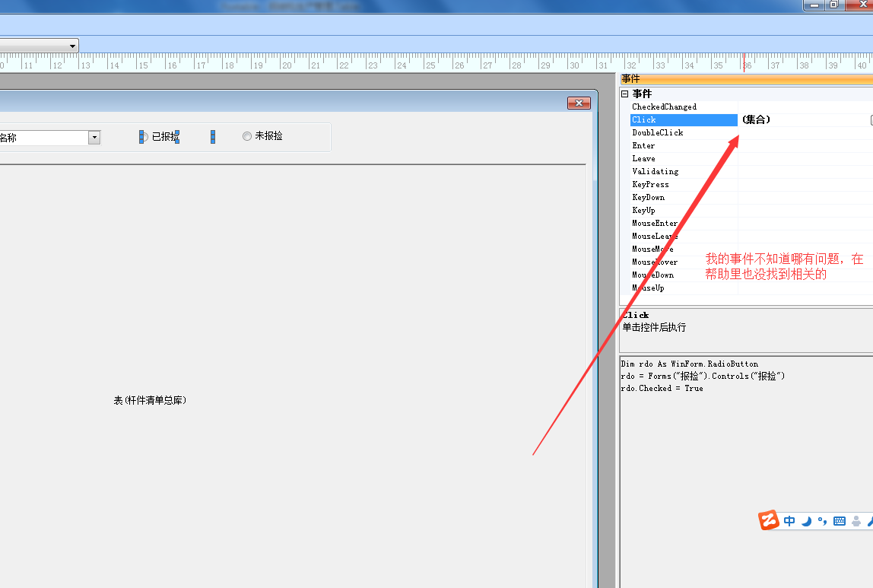Select the DoubleClick event row
Image resolution: width=873 pixels, height=588 pixels.
coord(657,133)
